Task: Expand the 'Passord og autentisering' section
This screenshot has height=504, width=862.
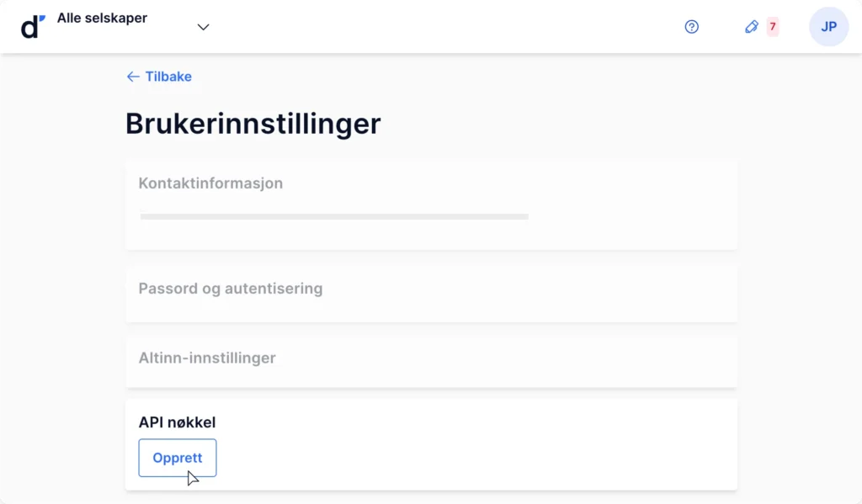Action: point(231,289)
